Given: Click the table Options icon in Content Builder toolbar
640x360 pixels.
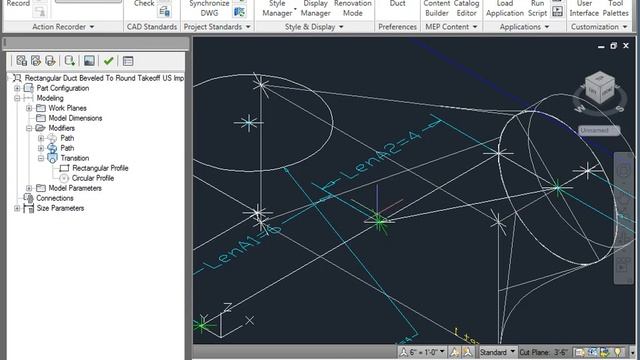Looking at the screenshot, I should click(x=128, y=61).
